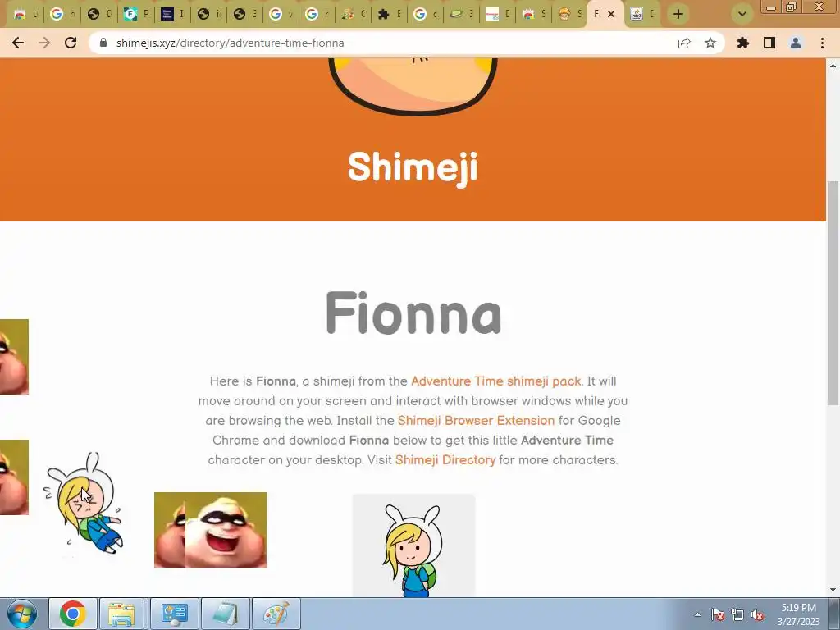The image size is (840, 630).
Task: Open the 'Adventure Time shimeji pack' link
Action: pos(496,381)
